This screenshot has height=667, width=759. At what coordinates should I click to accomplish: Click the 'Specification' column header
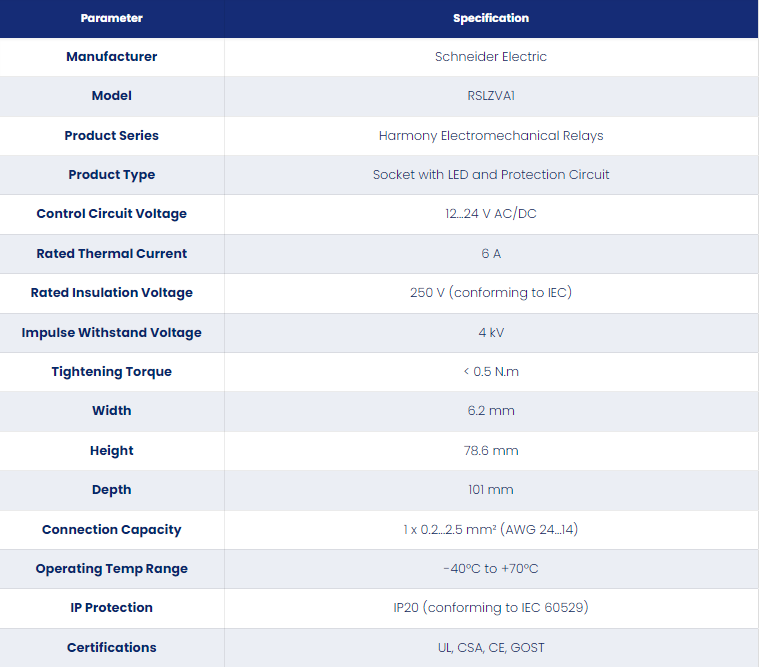(x=491, y=18)
